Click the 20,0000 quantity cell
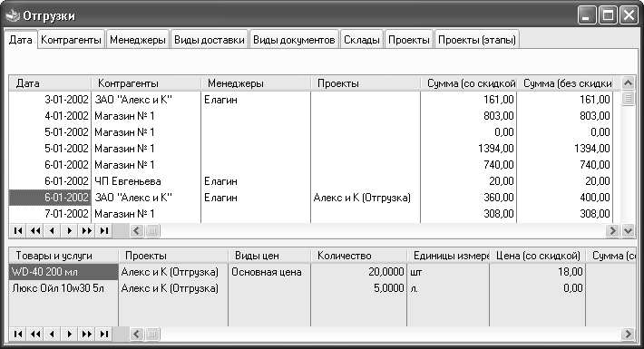Viewport: 644px width, 349px height. pyautogui.click(x=359, y=272)
